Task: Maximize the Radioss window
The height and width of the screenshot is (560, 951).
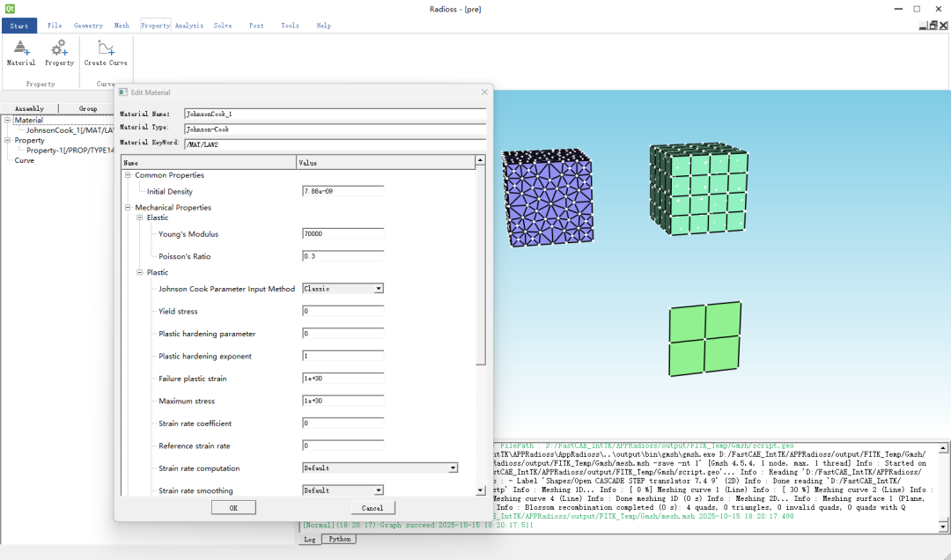Action: [x=917, y=9]
